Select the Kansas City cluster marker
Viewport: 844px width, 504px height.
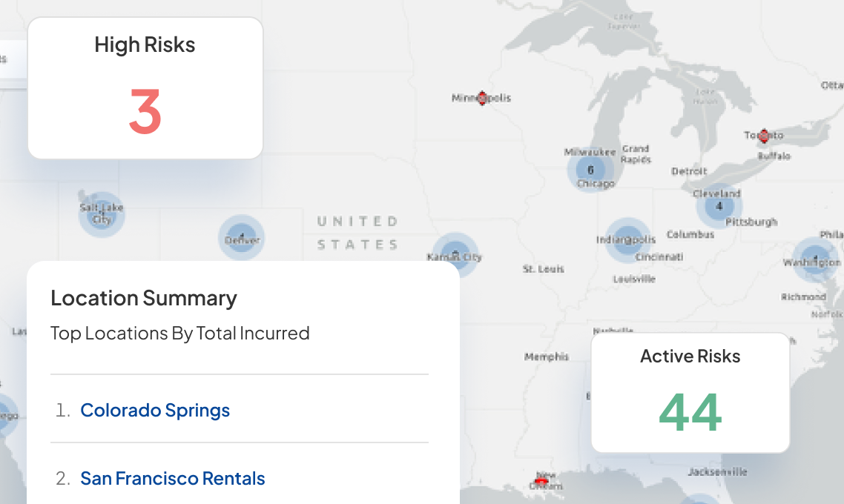tap(455, 255)
